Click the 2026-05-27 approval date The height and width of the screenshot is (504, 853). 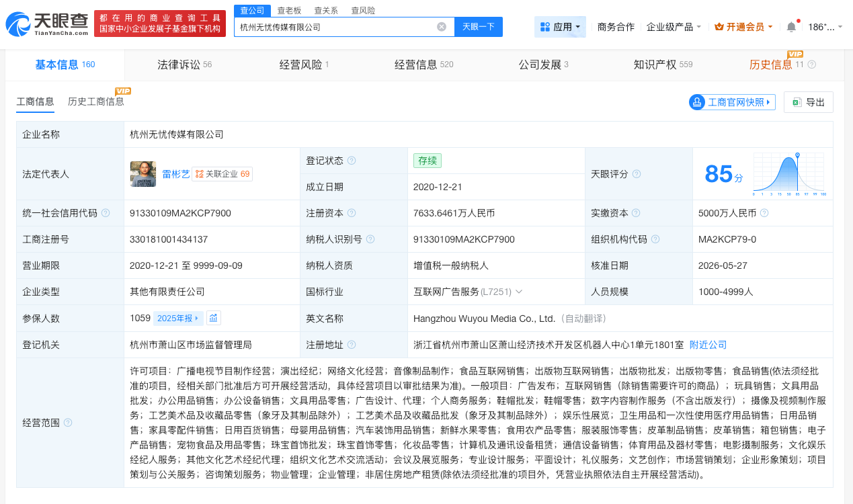(x=721, y=265)
